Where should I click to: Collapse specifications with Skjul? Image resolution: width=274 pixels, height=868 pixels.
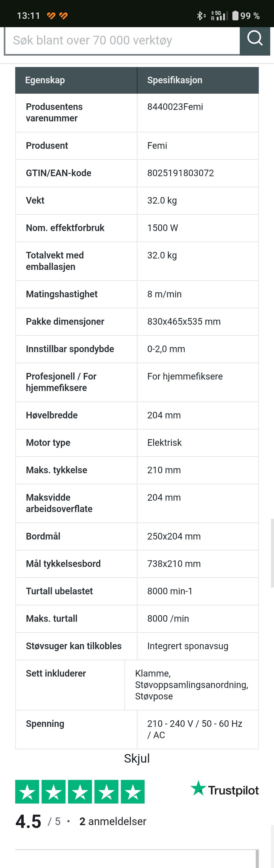click(x=137, y=758)
